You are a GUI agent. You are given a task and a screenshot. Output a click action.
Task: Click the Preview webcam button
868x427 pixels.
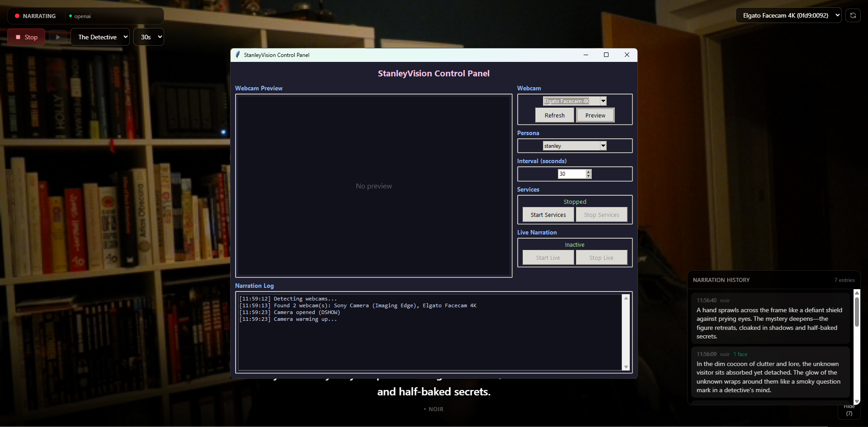coord(595,115)
